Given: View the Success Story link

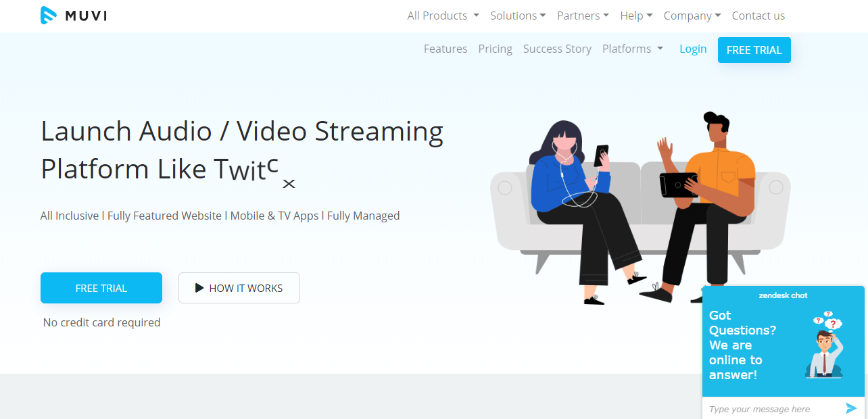Looking at the screenshot, I should tap(557, 49).
